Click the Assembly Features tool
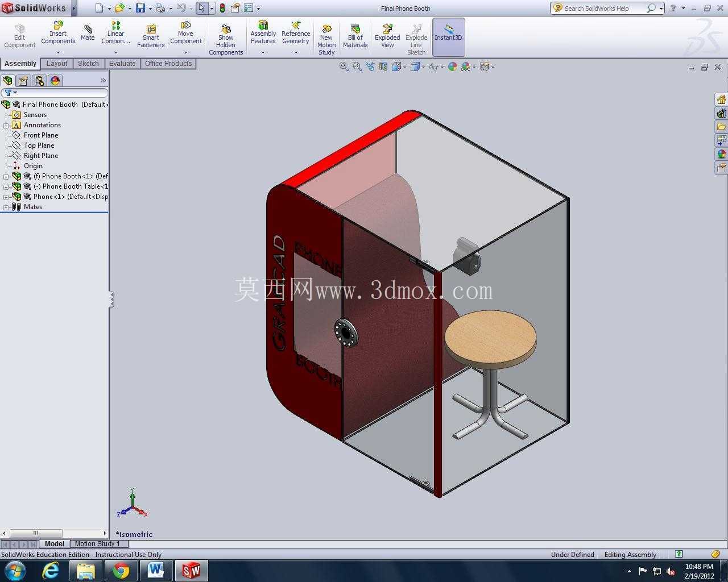 (263, 33)
